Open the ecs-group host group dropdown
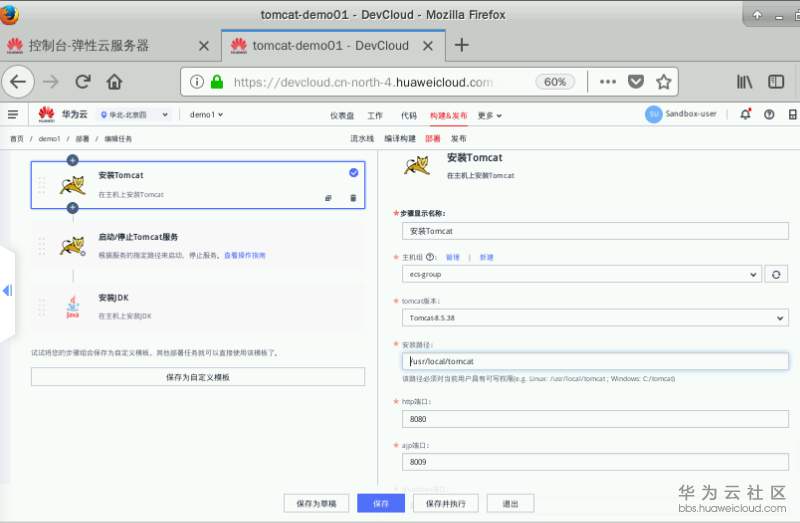The height and width of the screenshot is (523, 800). point(582,275)
